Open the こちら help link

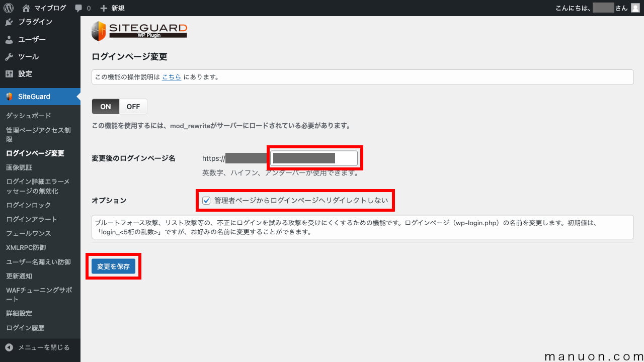(171, 77)
